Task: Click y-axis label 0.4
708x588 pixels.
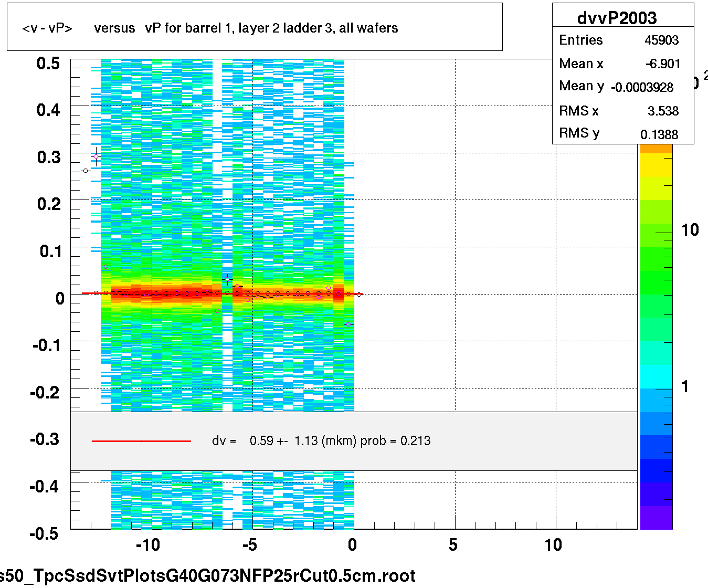Action: [x=48, y=110]
